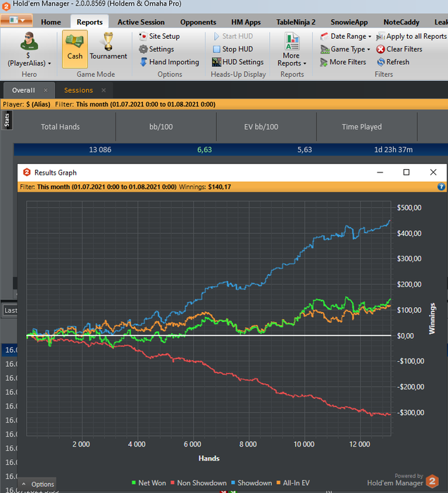This screenshot has width=448, height=493.
Task: Sort by Total Hands column header
Action: (60, 127)
